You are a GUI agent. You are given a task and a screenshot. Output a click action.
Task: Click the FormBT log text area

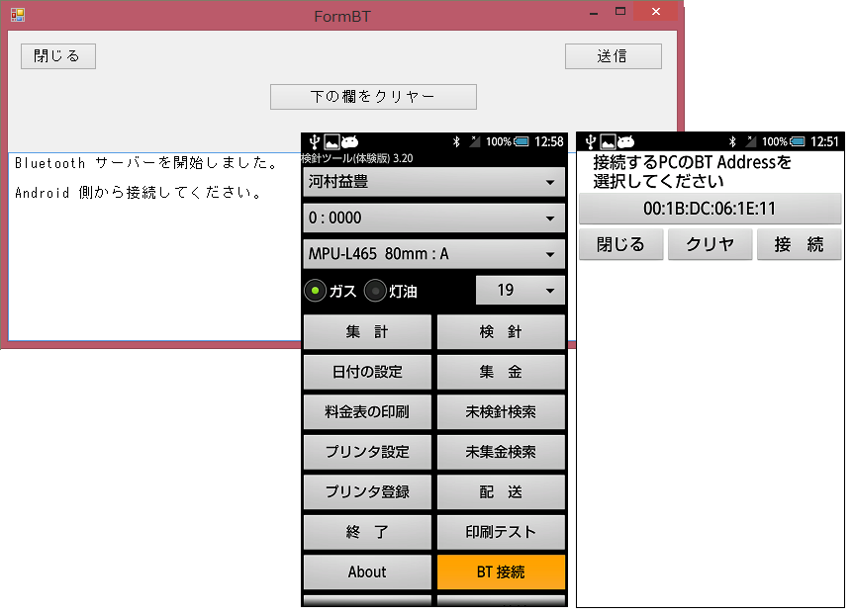click(155, 247)
